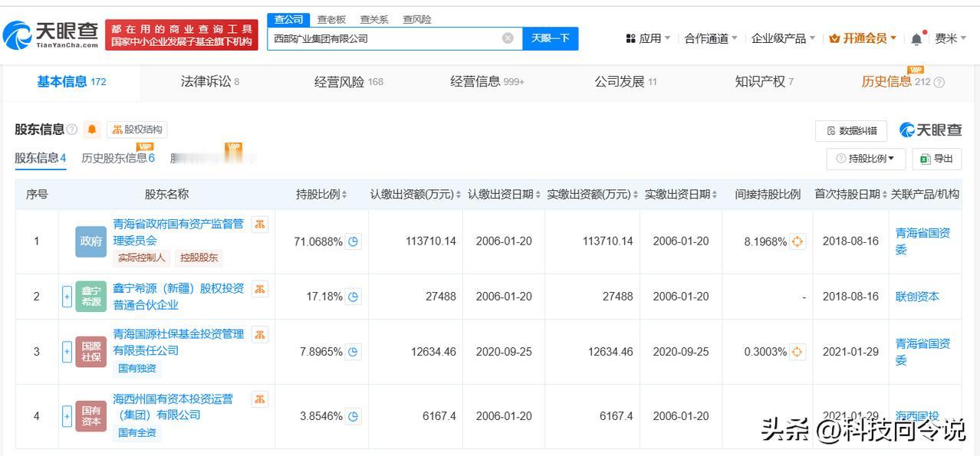This screenshot has width=980, height=456.
Task: Open 鑫宁希源（新疆）股权投资 shareholder link
Action: [x=179, y=297]
